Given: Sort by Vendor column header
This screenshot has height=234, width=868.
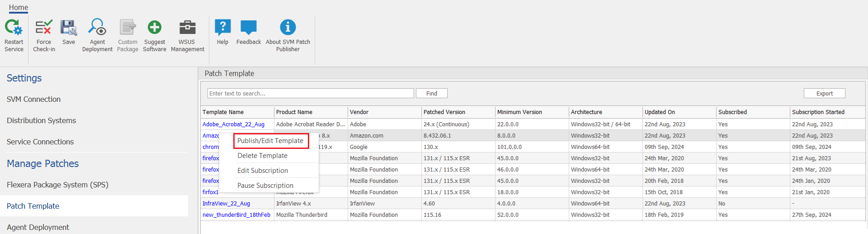Looking at the screenshot, I should [385, 112].
